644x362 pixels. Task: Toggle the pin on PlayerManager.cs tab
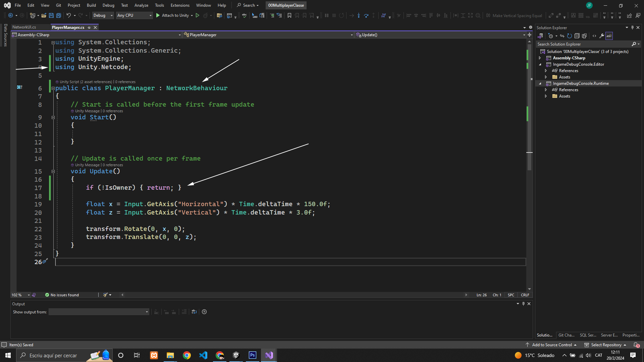click(89, 27)
